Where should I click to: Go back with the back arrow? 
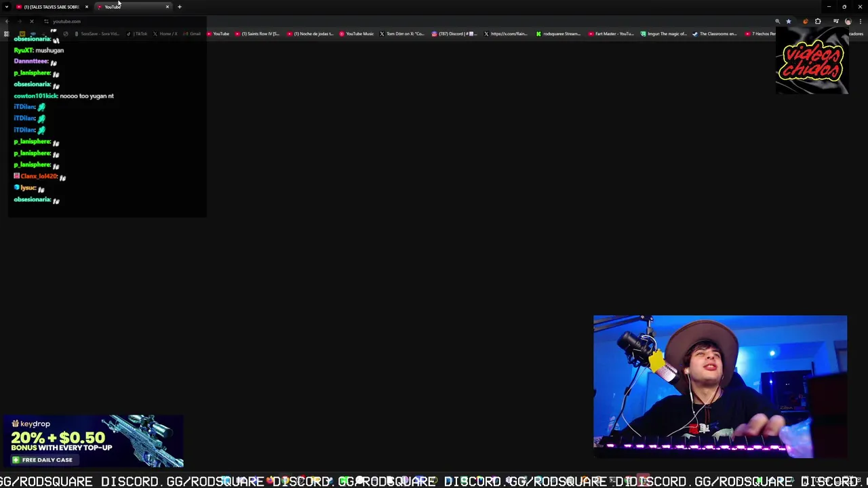[7, 21]
